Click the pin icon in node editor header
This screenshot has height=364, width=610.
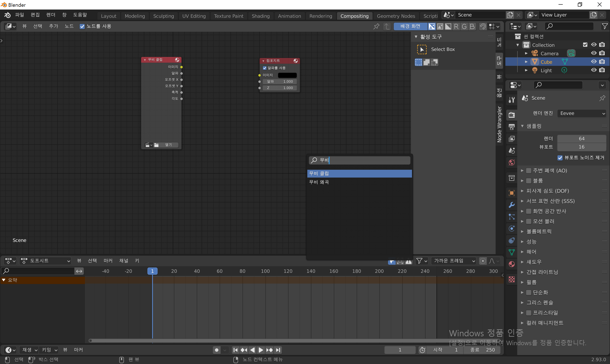pos(376,26)
